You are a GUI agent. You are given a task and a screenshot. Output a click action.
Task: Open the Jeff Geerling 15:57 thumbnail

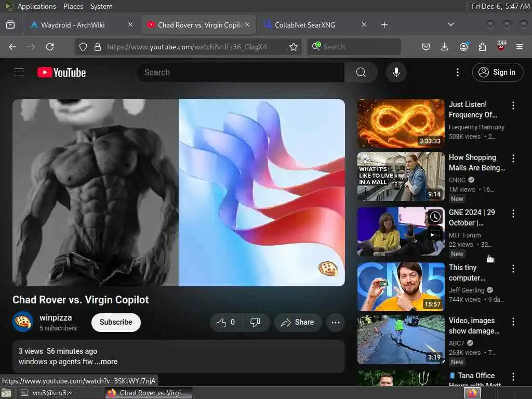tap(401, 287)
